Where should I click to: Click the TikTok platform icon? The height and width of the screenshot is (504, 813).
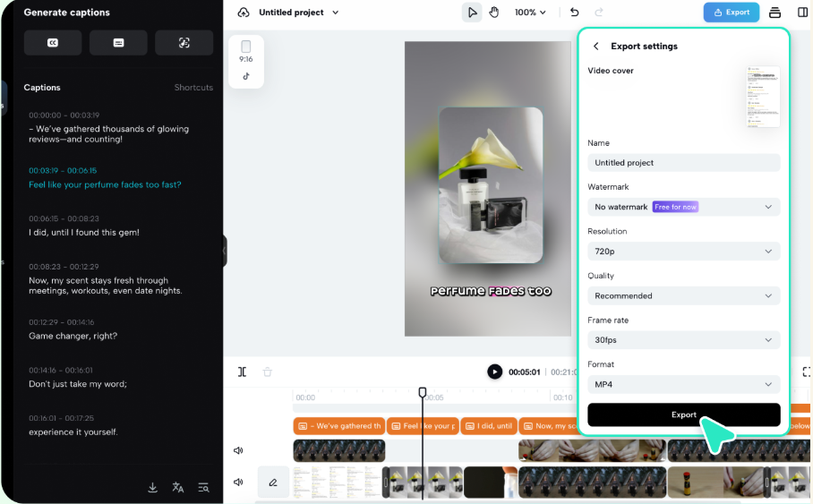click(245, 76)
